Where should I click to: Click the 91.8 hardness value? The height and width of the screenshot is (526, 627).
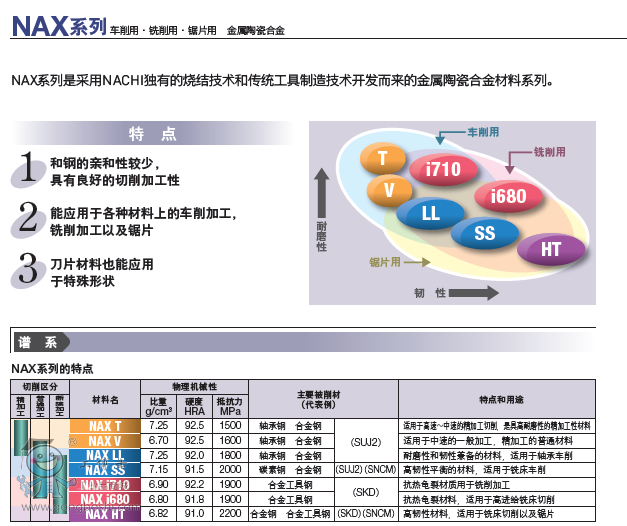(x=194, y=499)
